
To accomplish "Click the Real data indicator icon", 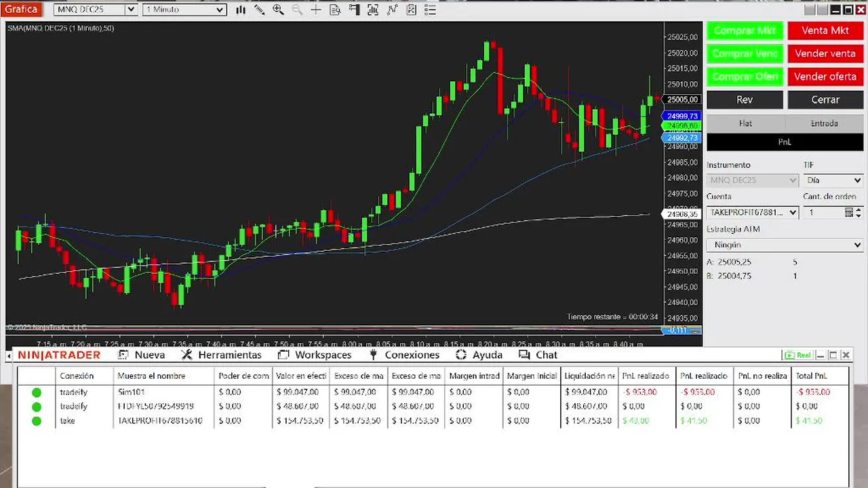I will coord(798,354).
